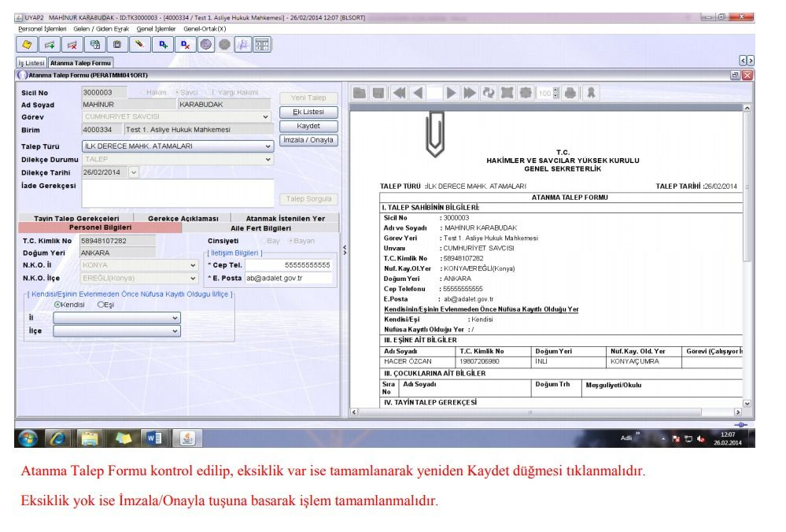This screenshot has height=532, width=786.
Task: Click the purple round seal icon
Action: point(206,45)
